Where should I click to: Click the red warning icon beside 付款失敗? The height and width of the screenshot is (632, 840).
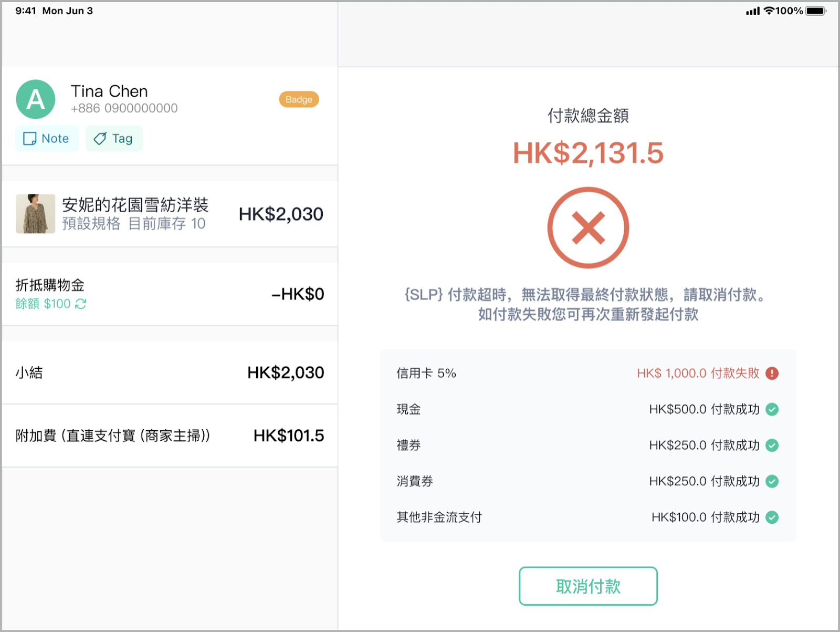[x=772, y=374]
